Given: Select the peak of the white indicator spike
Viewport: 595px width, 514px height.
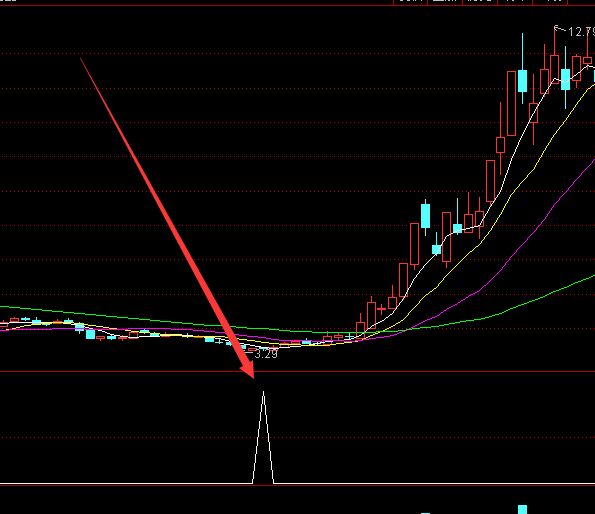Looking at the screenshot, I should pyautogui.click(x=263, y=393).
